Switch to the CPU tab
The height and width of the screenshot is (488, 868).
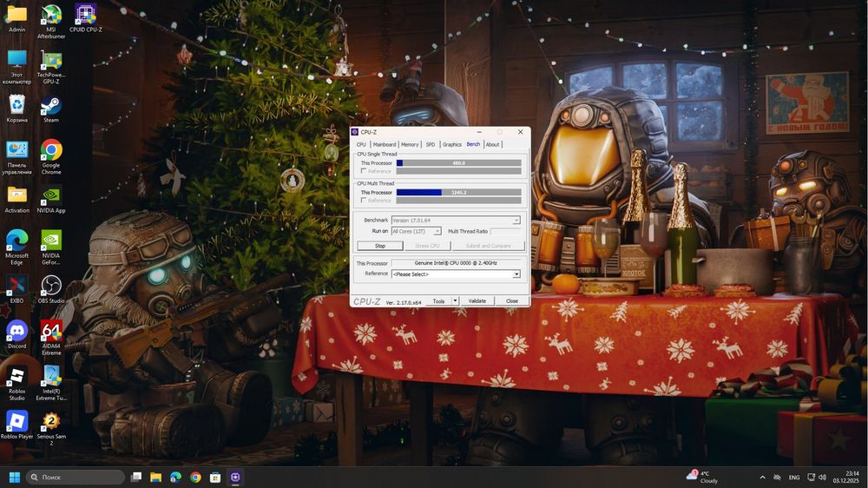tap(361, 144)
